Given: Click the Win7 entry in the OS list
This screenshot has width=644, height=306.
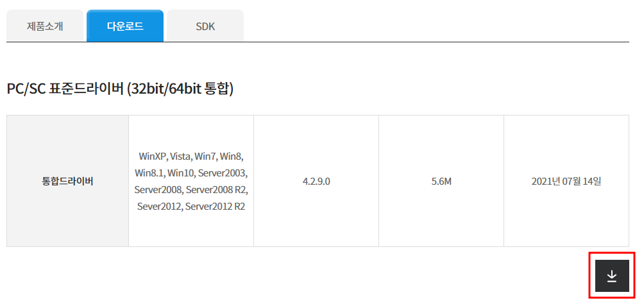Looking at the screenshot, I should tap(206, 156).
